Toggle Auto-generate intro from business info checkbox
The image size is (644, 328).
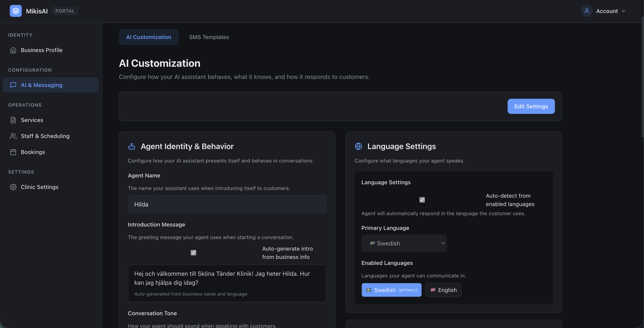point(193,253)
